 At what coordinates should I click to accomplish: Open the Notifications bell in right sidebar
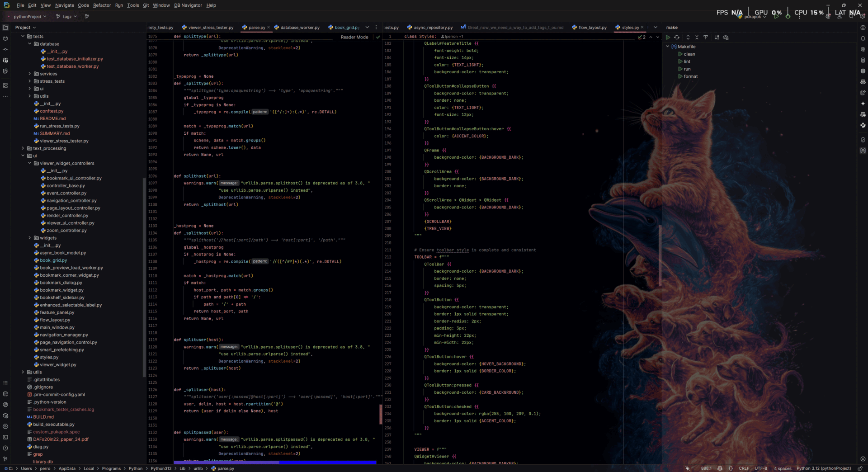[x=863, y=38]
